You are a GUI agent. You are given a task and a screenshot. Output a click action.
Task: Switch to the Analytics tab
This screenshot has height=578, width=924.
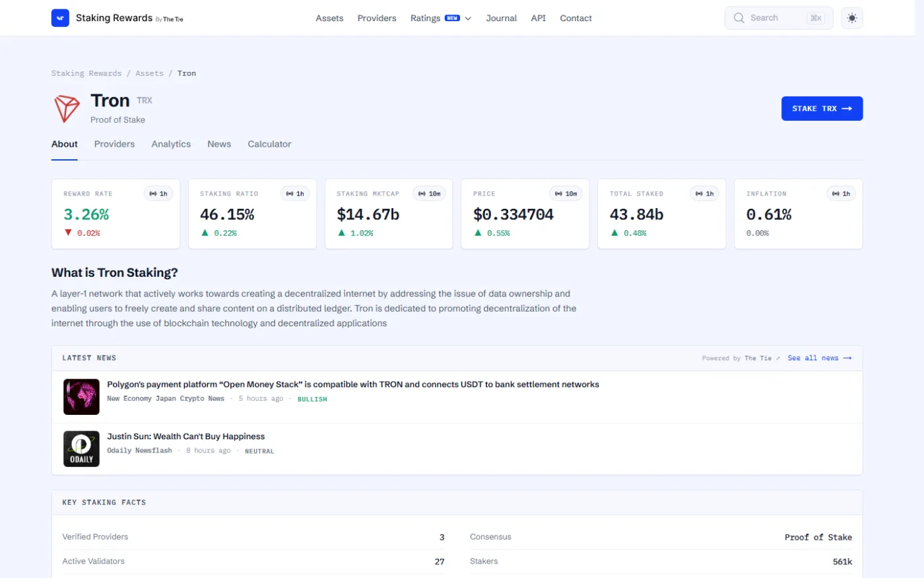coord(171,144)
